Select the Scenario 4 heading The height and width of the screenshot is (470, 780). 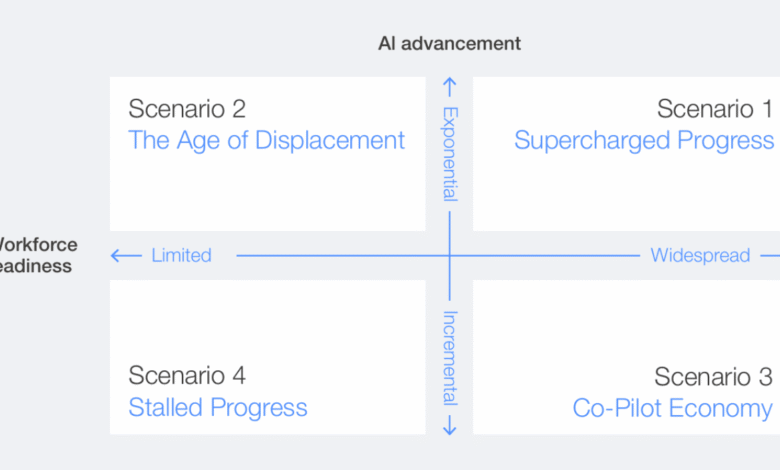click(x=187, y=375)
